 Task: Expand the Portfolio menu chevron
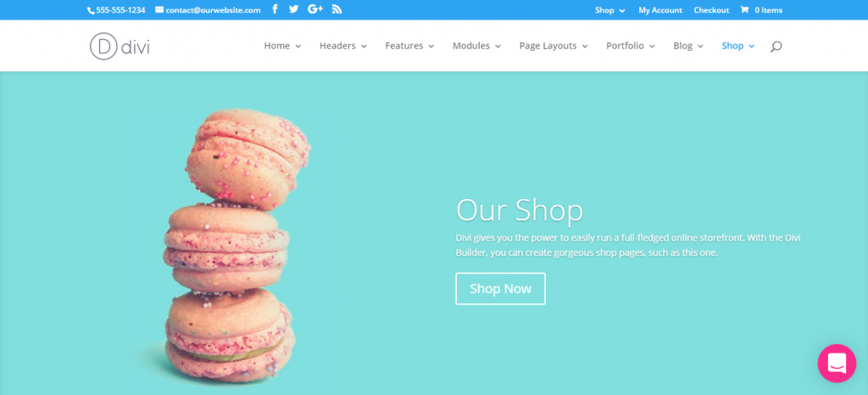coord(652,47)
